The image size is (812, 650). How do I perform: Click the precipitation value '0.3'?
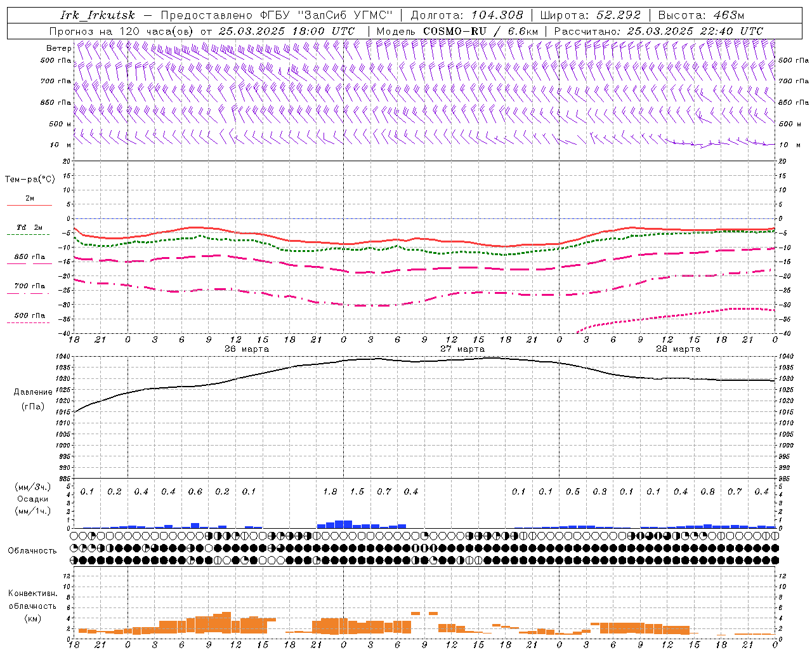(599, 491)
